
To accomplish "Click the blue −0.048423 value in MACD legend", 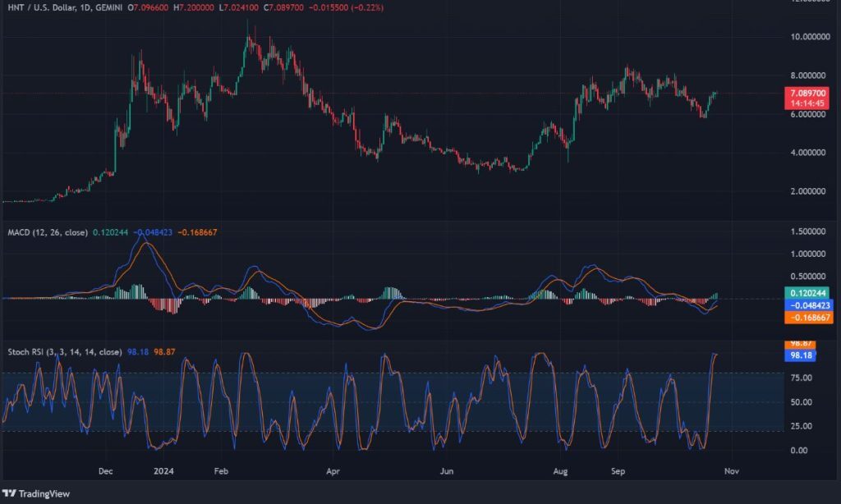I will click(153, 232).
